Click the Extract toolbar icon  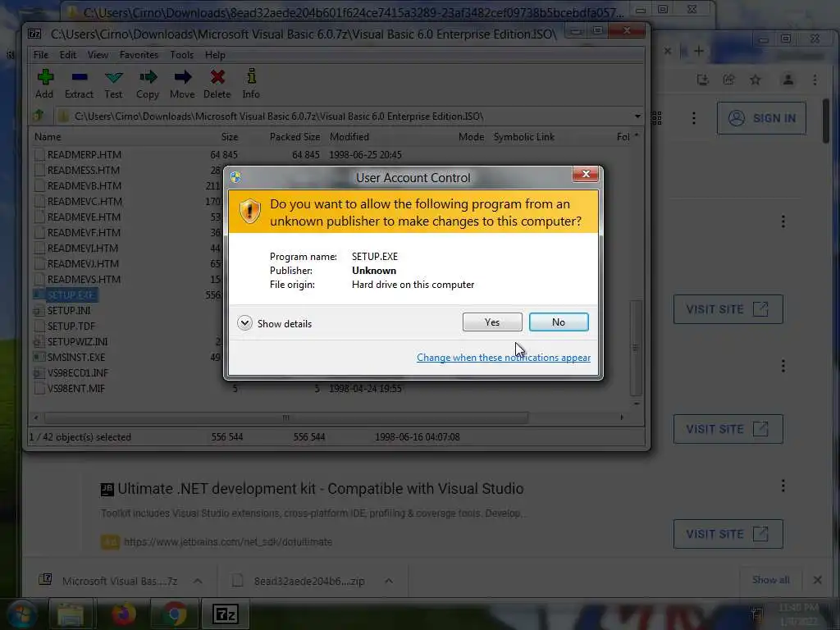click(x=79, y=84)
